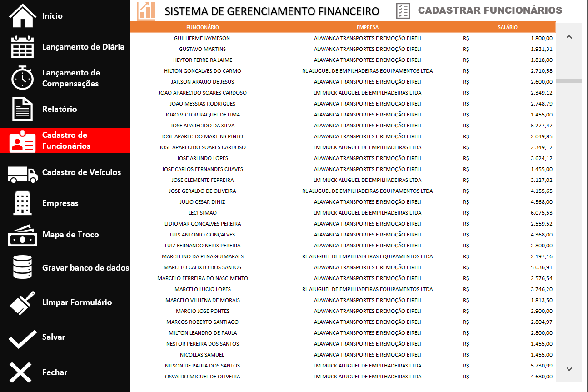This screenshot has height=392, width=588.
Task: Open the calendar icon for Lançamento de Diária
Action: 22,47
